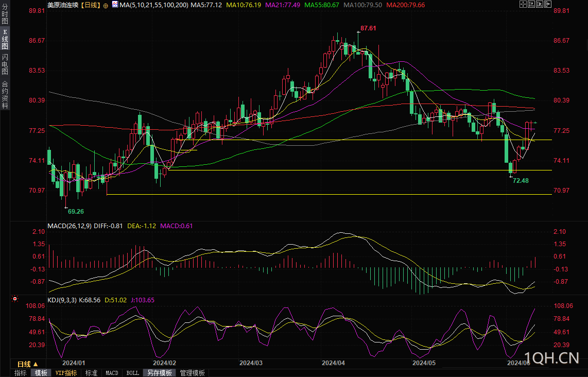Viewport: 588px width, 377px height.
Task: Click the MA200:79.66 value
Action: pos(406,5)
